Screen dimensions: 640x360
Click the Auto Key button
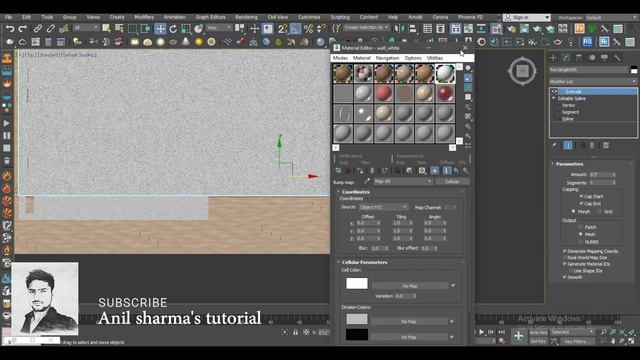(x=538, y=333)
